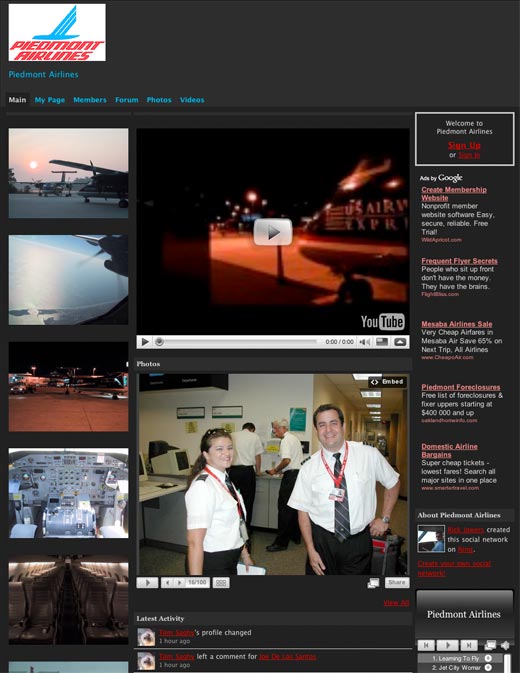The image size is (520, 673).
Task: Click the View All photos link
Action: point(396,603)
